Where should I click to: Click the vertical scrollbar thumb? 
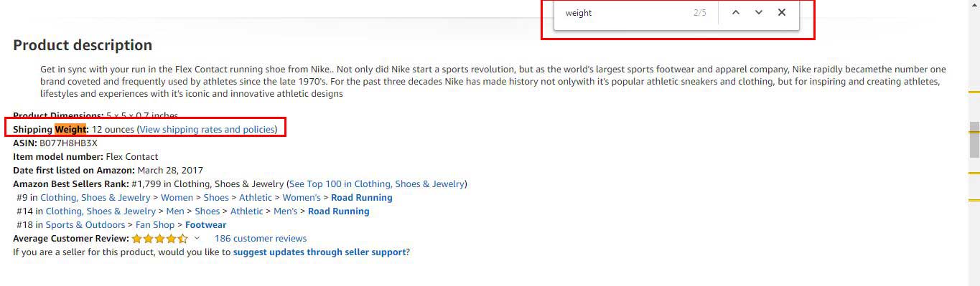coord(974,140)
